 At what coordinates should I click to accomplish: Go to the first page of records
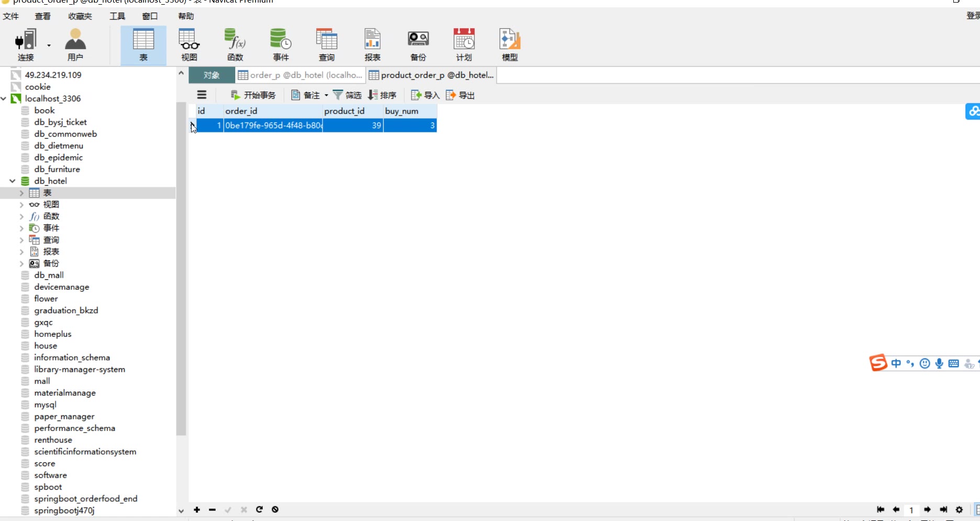pyautogui.click(x=881, y=509)
